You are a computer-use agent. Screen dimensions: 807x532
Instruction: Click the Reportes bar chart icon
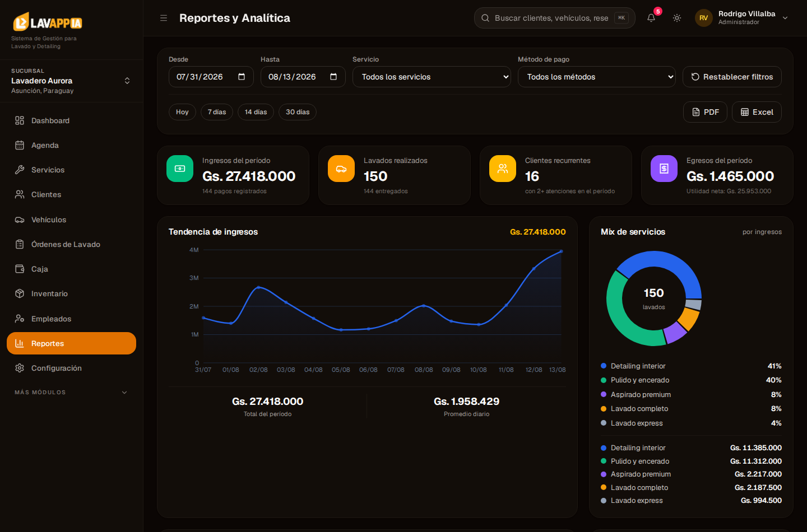click(20, 343)
